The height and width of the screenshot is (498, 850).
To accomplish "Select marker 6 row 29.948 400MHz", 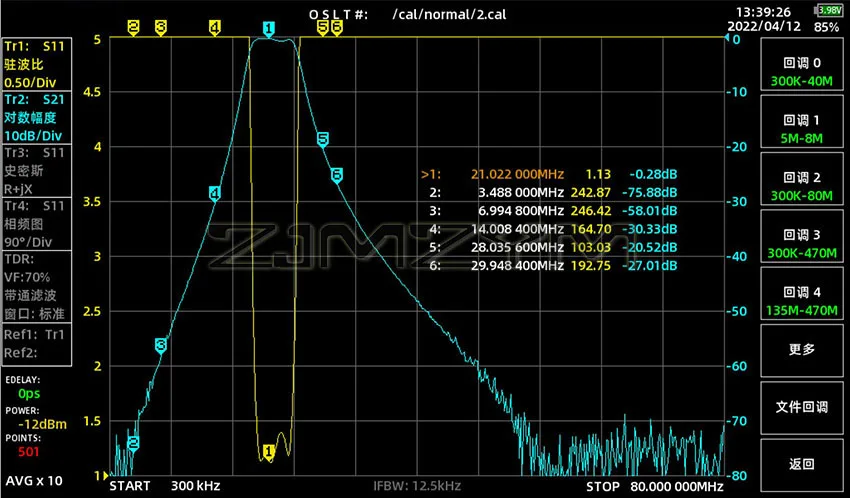I will (x=553, y=266).
